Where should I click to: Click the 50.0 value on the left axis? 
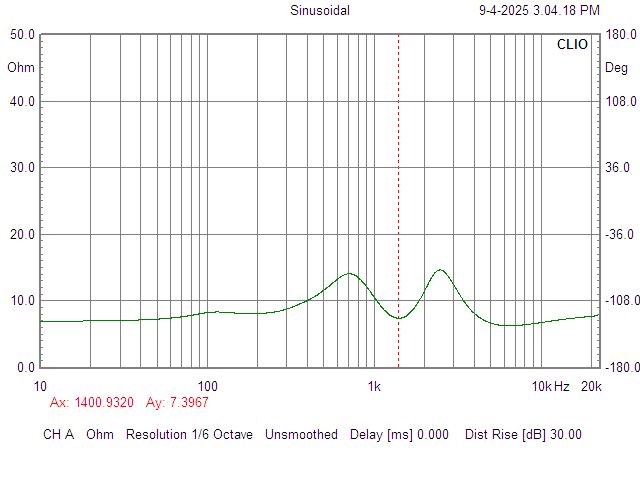coord(23,34)
